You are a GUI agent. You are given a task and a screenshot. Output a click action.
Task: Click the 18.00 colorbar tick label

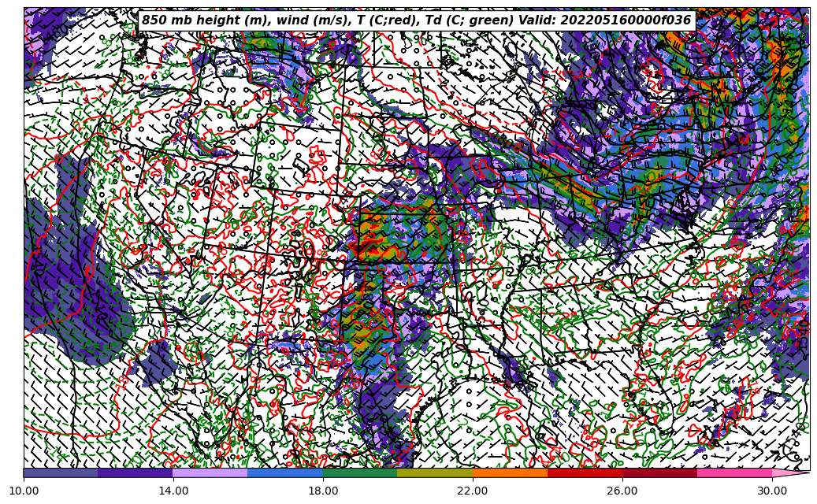tap(323, 491)
